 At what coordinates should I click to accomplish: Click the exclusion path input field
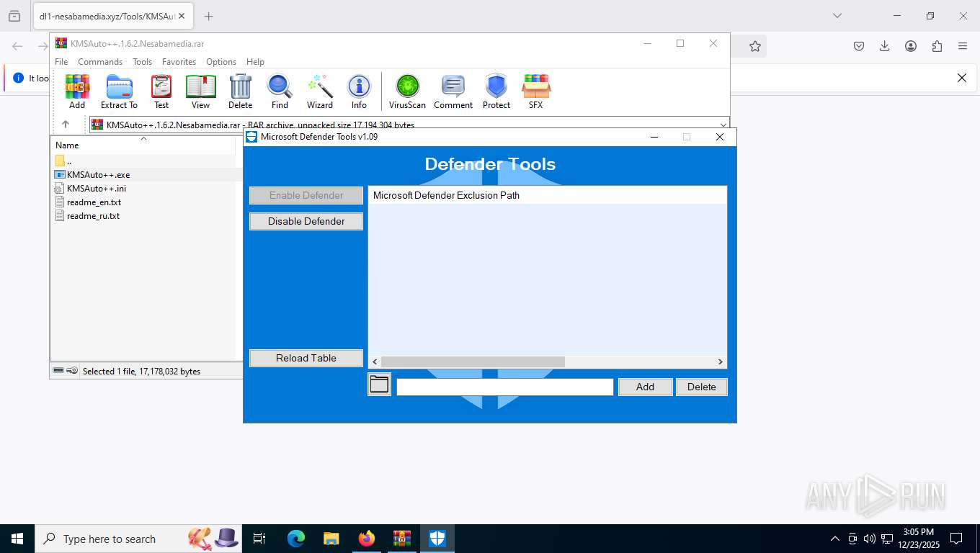[x=505, y=387]
